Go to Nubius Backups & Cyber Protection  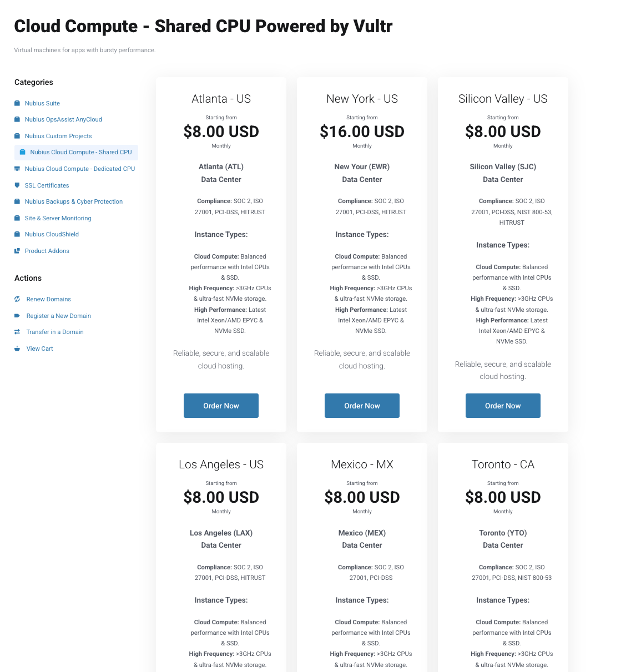pyautogui.click(x=74, y=201)
